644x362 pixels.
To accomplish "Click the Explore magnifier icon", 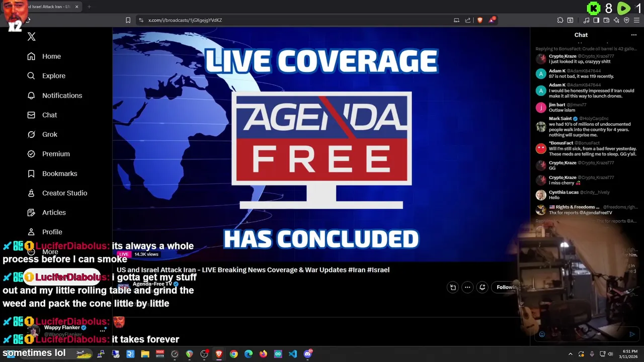I will [31, 76].
